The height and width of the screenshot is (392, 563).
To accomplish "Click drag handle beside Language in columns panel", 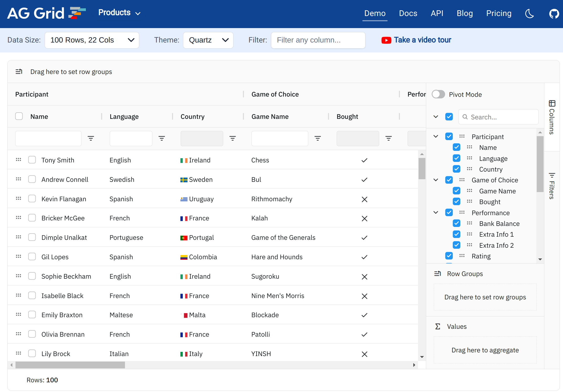I will coord(470,158).
